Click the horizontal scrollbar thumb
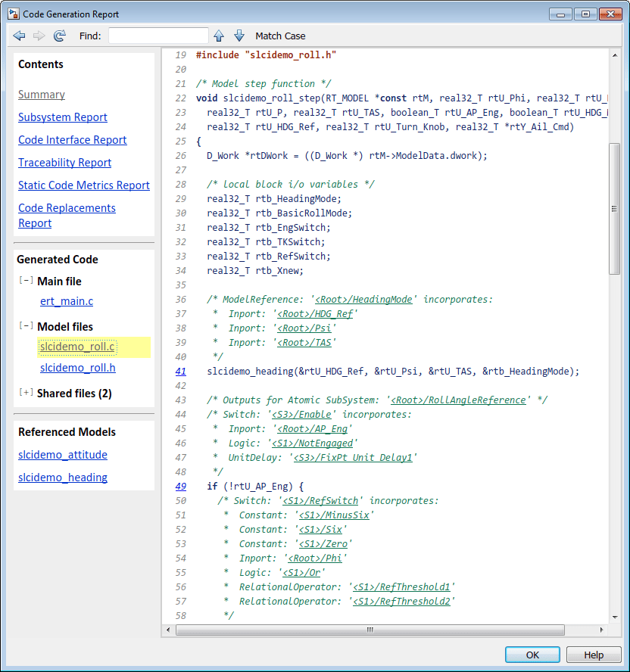Screen dimensions: 630x672 point(370,630)
